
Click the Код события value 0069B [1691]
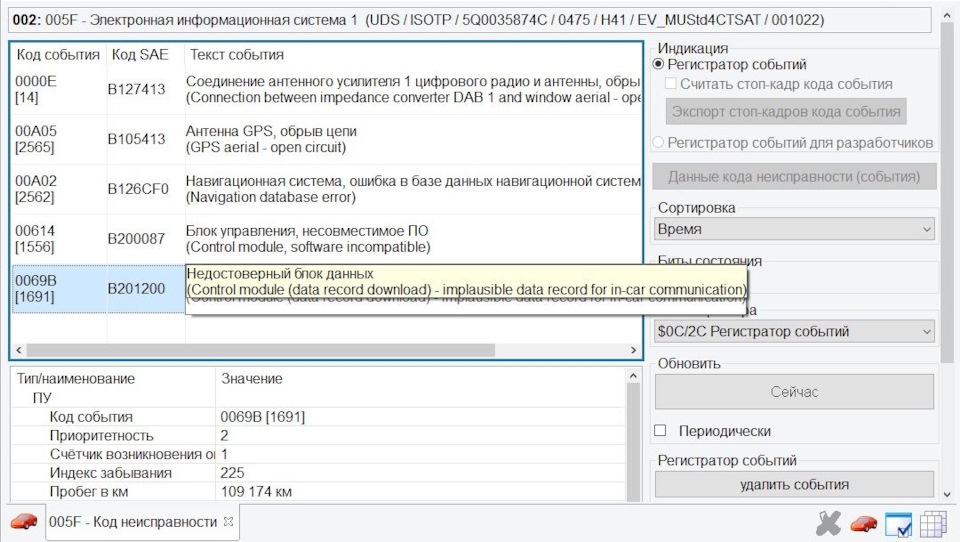[262, 416]
